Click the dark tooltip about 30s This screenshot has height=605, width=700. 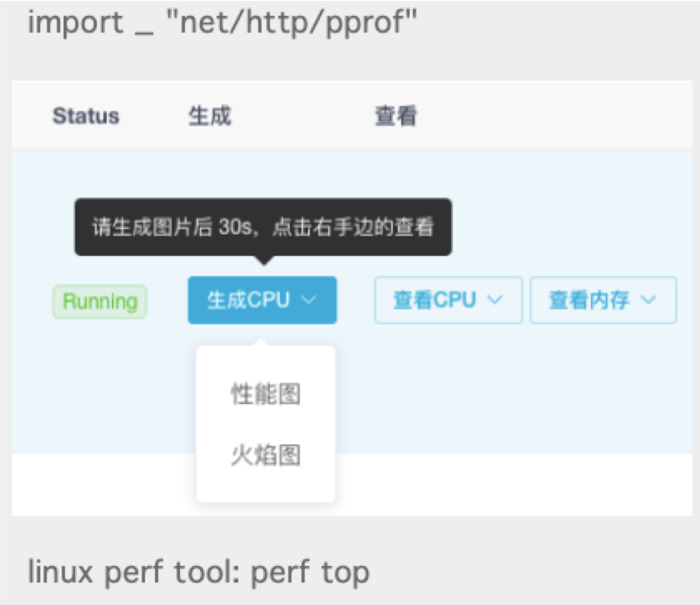click(x=263, y=227)
